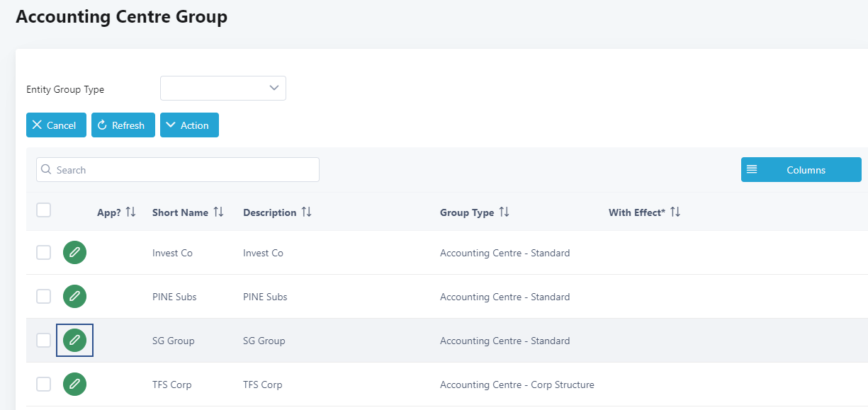Check the Invest Co row checkbox
Viewport: 868px width, 410px height.
coord(44,253)
